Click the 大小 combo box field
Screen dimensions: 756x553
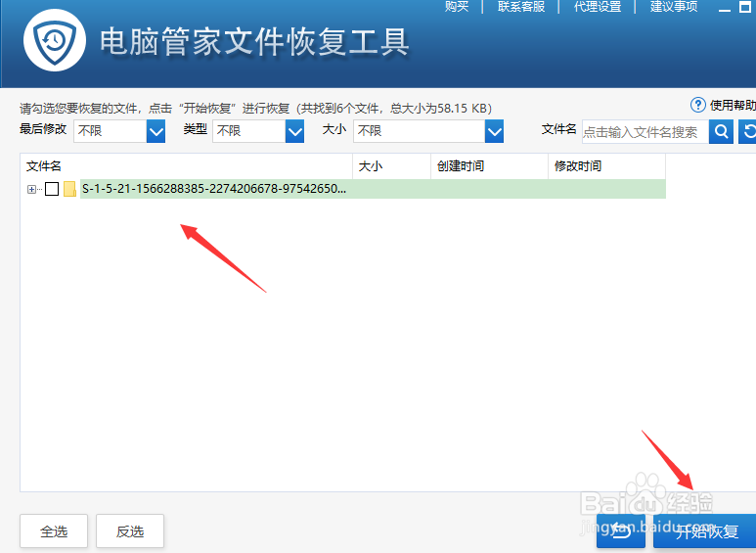click(x=428, y=131)
